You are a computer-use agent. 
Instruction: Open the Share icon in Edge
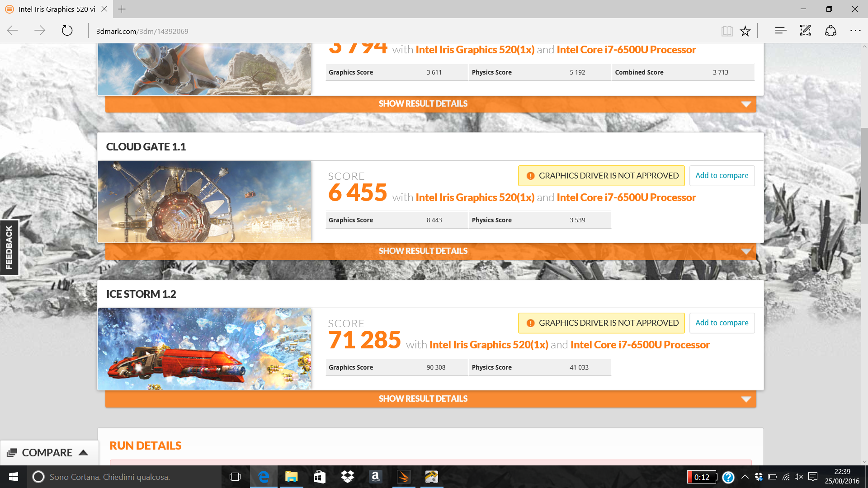coord(830,31)
